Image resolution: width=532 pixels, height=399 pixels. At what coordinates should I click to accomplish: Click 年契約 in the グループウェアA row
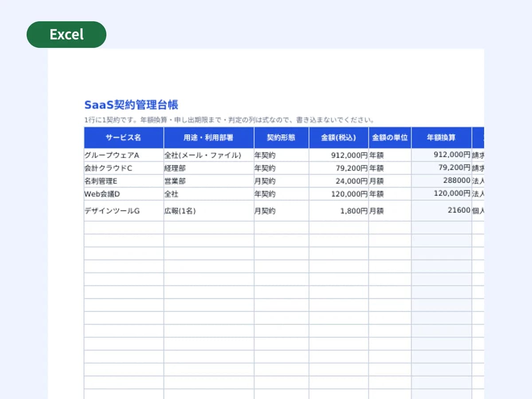(282, 155)
